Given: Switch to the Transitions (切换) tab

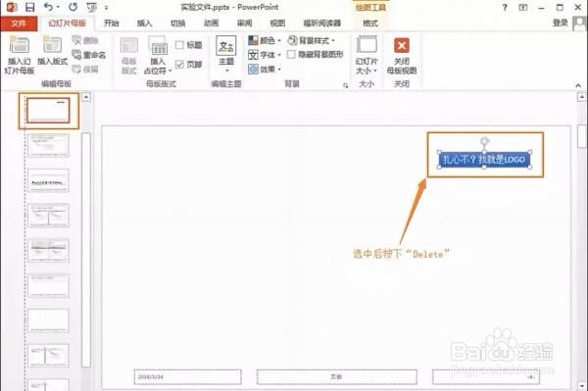Looking at the screenshot, I should [177, 24].
